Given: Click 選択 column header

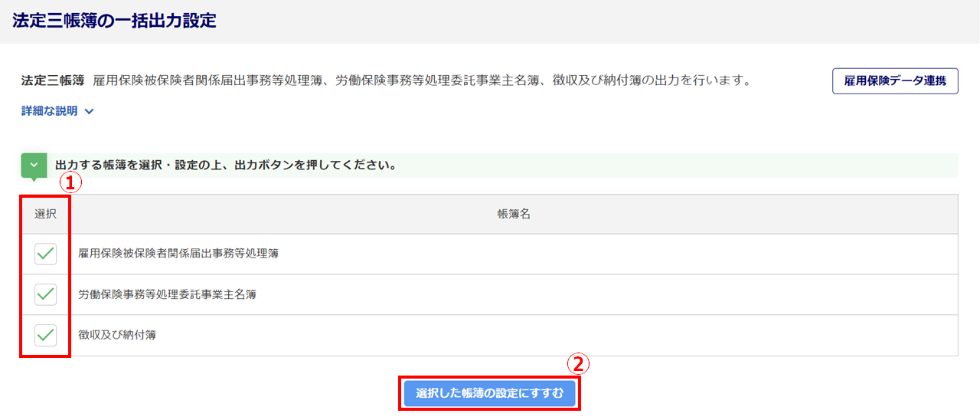Looking at the screenshot, I should (x=46, y=215).
